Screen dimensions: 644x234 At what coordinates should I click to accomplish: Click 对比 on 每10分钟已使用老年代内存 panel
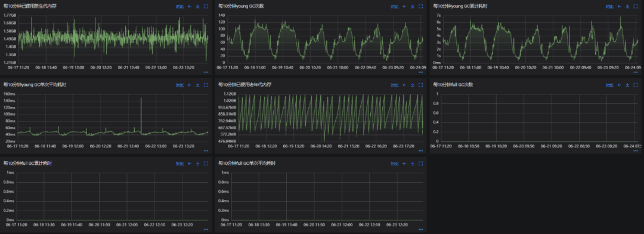(x=394, y=85)
